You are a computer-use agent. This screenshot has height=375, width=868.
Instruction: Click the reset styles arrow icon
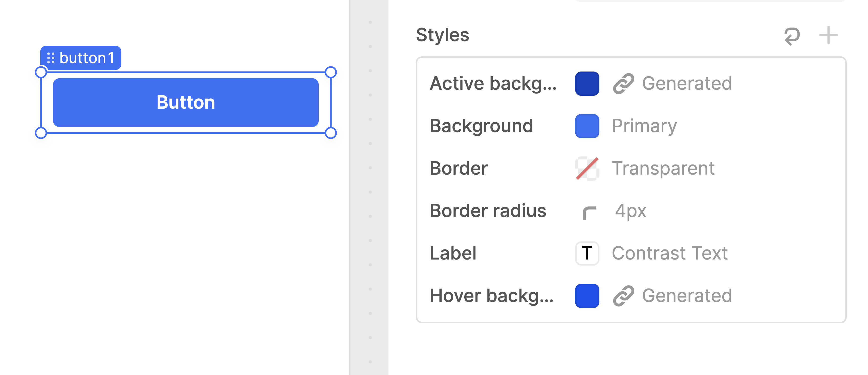point(792,36)
